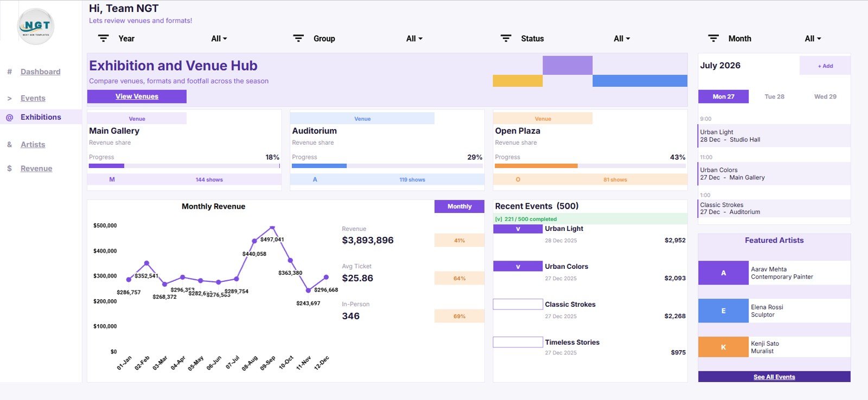Click the Open Plaza progress bar
Screen dimensions: 868x400
pos(590,166)
